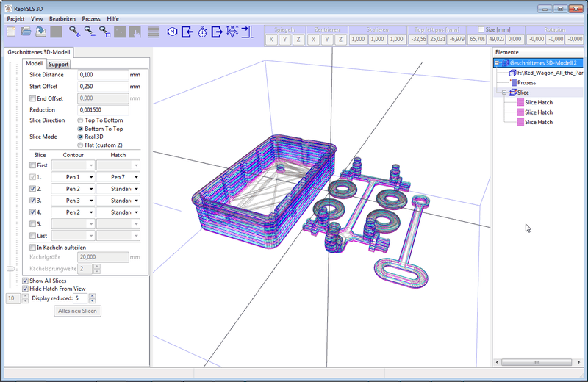
Task: Switch to the Support tab
Action: [59, 65]
